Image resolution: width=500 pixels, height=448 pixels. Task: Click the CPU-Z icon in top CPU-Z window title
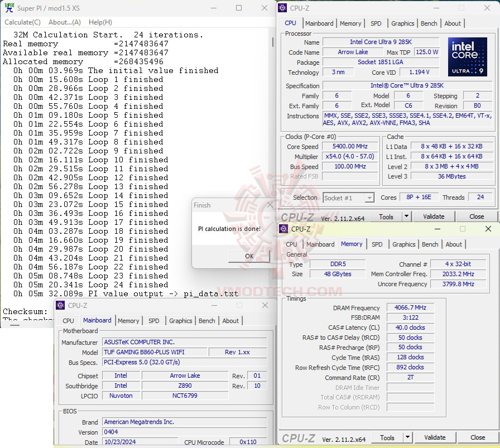point(282,8)
